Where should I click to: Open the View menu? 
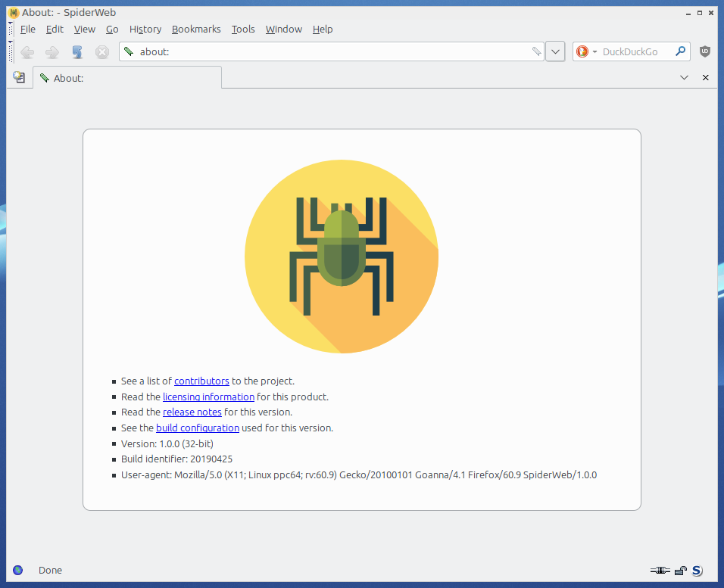point(85,29)
